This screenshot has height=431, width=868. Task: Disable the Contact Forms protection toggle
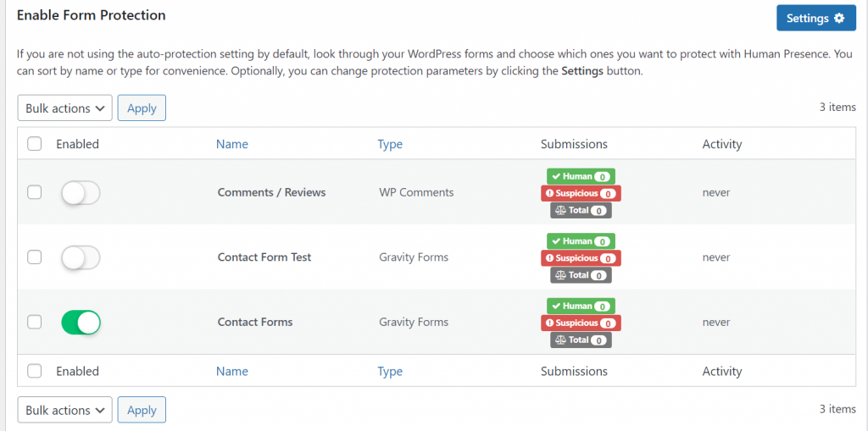[81, 322]
